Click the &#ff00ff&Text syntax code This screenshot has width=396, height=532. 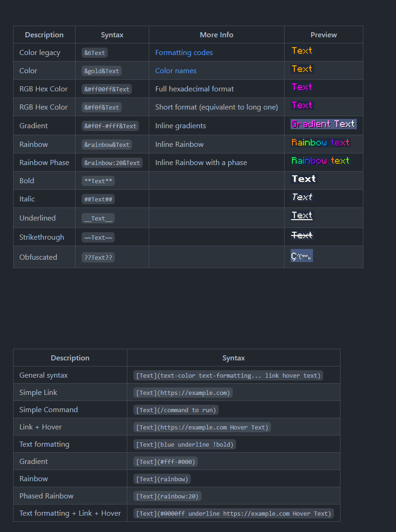[107, 89]
